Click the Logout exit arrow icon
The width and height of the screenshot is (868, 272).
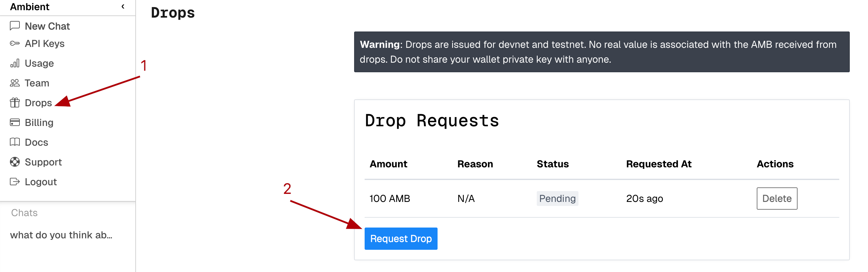tap(15, 182)
